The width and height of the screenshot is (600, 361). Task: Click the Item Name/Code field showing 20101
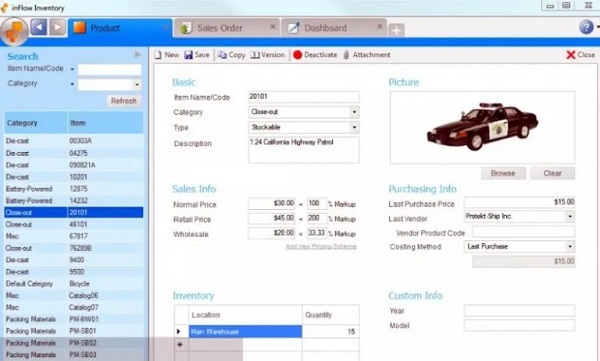tap(303, 97)
